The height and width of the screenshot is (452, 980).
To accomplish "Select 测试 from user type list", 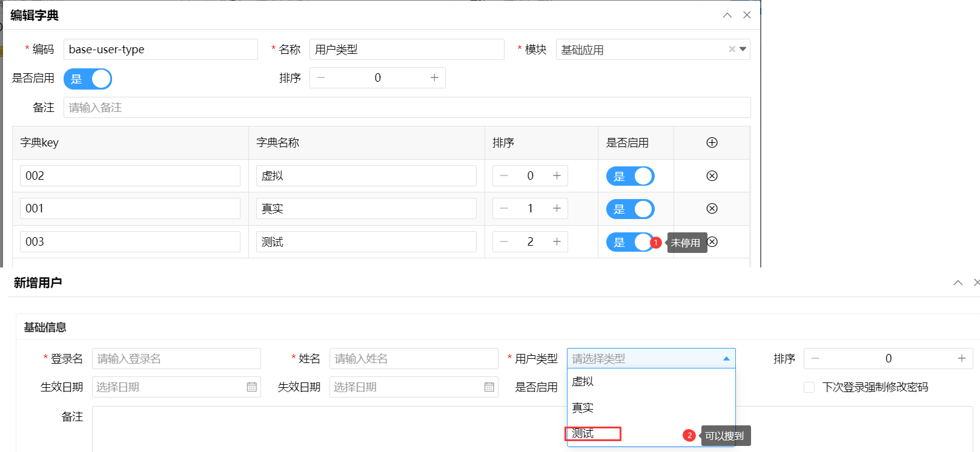I will (x=651, y=433).
